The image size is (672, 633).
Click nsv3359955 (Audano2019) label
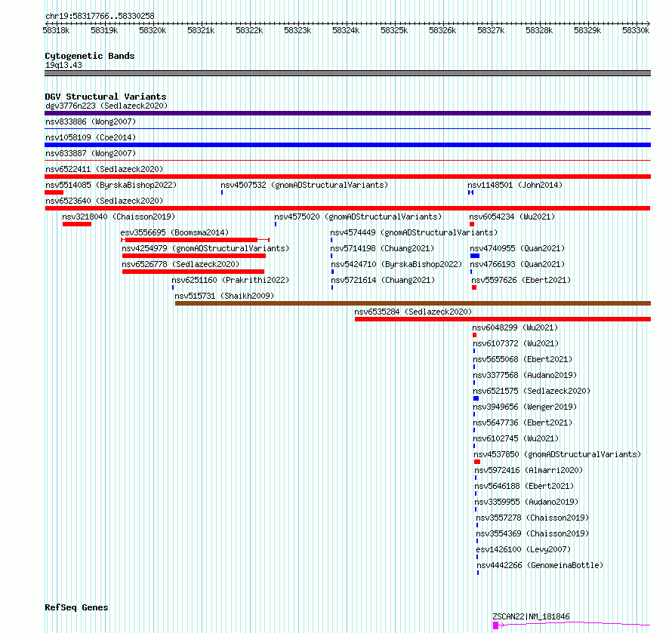[x=526, y=502]
